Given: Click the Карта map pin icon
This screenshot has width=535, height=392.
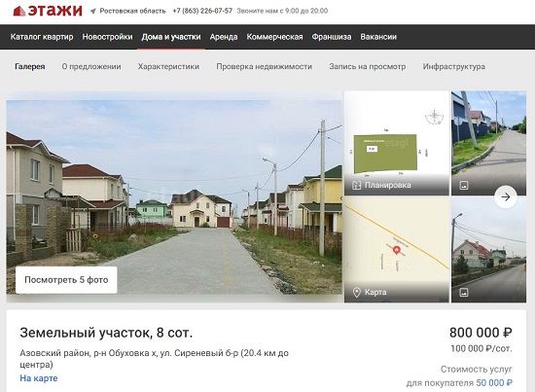Looking at the screenshot, I should 357,293.
